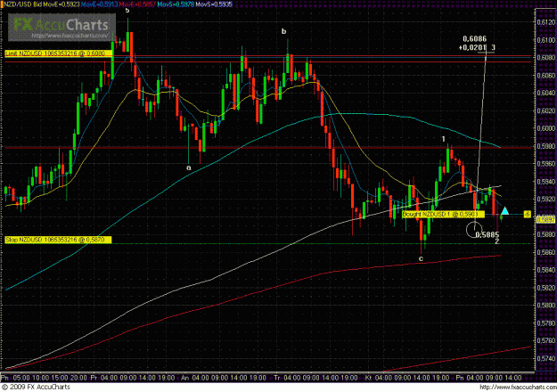557x392 pixels.
Task: Select wave label 1 above the recovery peak
Action: [x=443, y=139]
